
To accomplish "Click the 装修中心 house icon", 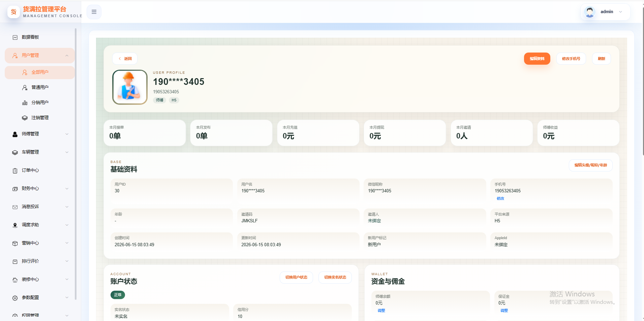I will (15, 280).
